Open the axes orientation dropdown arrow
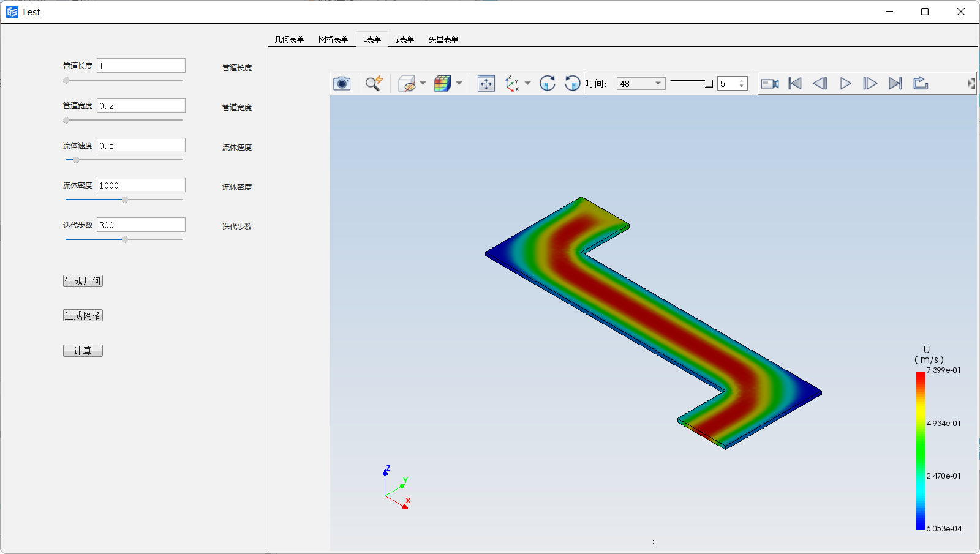980x554 pixels. [x=527, y=83]
